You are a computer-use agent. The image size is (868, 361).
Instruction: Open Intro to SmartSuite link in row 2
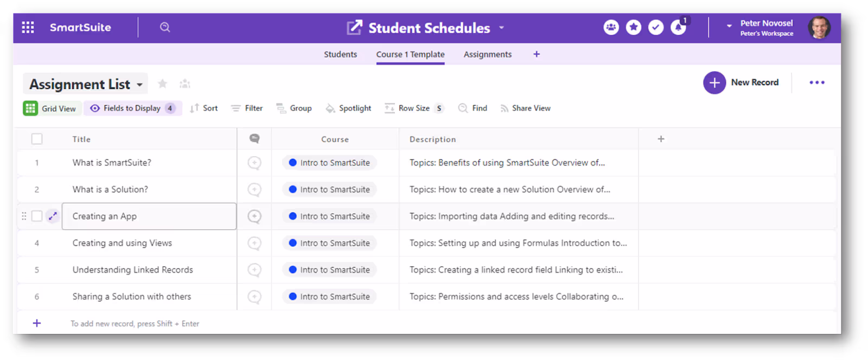tap(329, 190)
